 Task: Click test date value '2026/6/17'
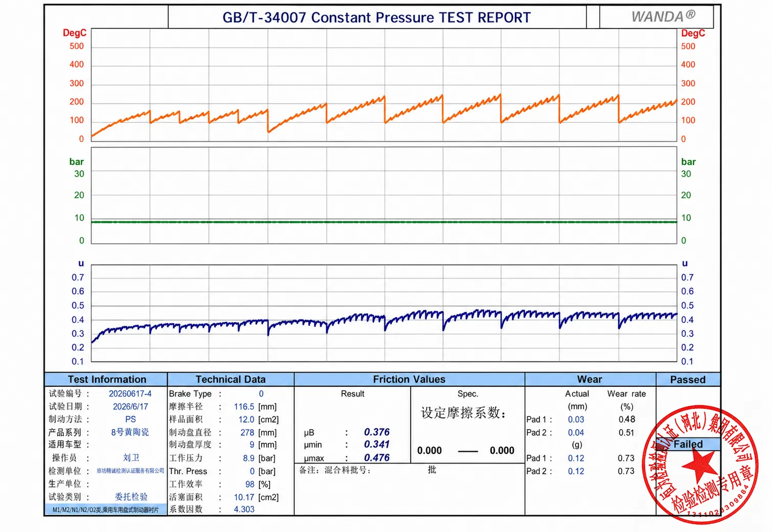pos(130,407)
